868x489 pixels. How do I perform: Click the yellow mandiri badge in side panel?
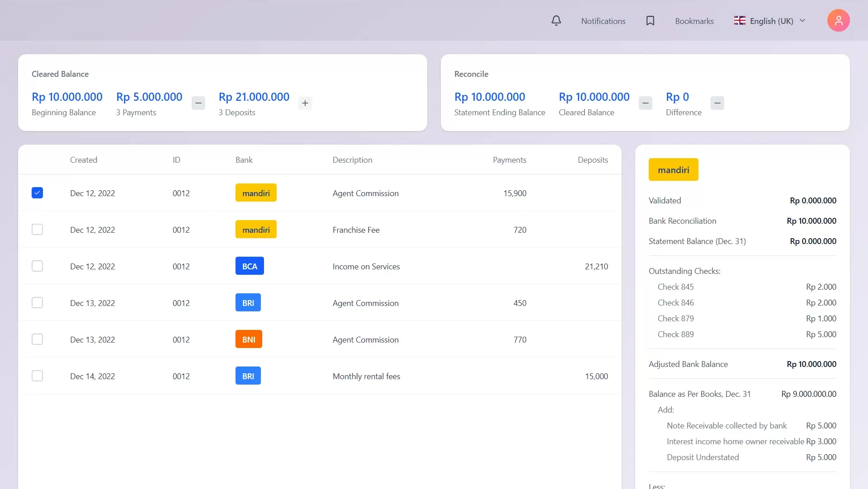(673, 170)
